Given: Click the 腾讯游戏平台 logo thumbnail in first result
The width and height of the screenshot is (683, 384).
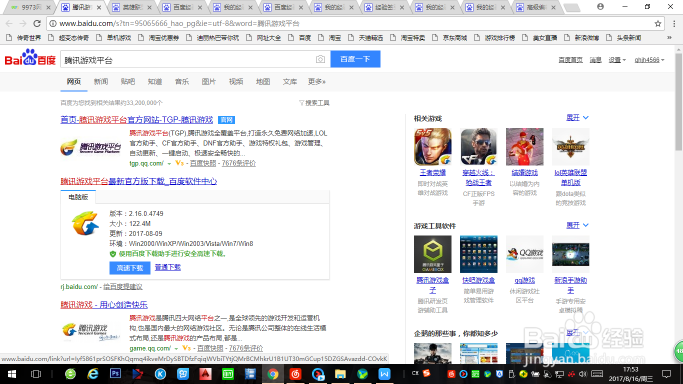Looking at the screenshot, I should coord(91,148).
